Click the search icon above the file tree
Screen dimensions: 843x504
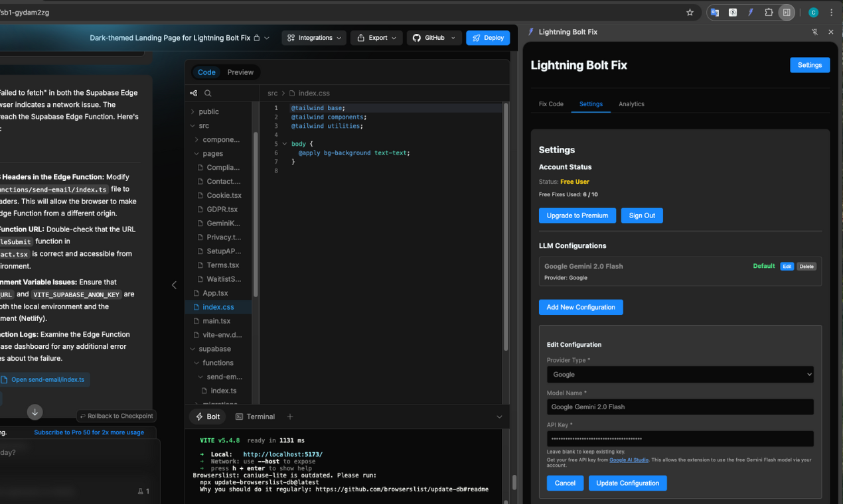[x=208, y=93]
